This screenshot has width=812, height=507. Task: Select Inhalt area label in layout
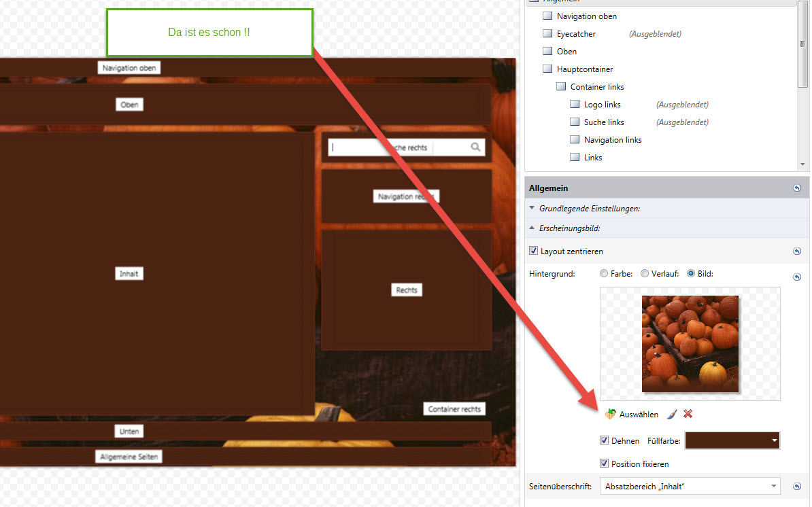coord(129,274)
